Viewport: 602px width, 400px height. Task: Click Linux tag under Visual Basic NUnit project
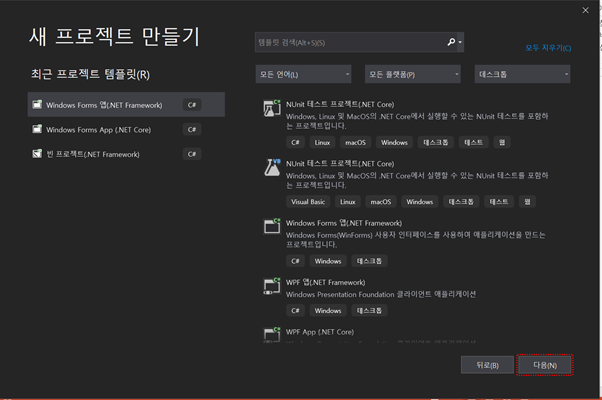click(x=347, y=202)
